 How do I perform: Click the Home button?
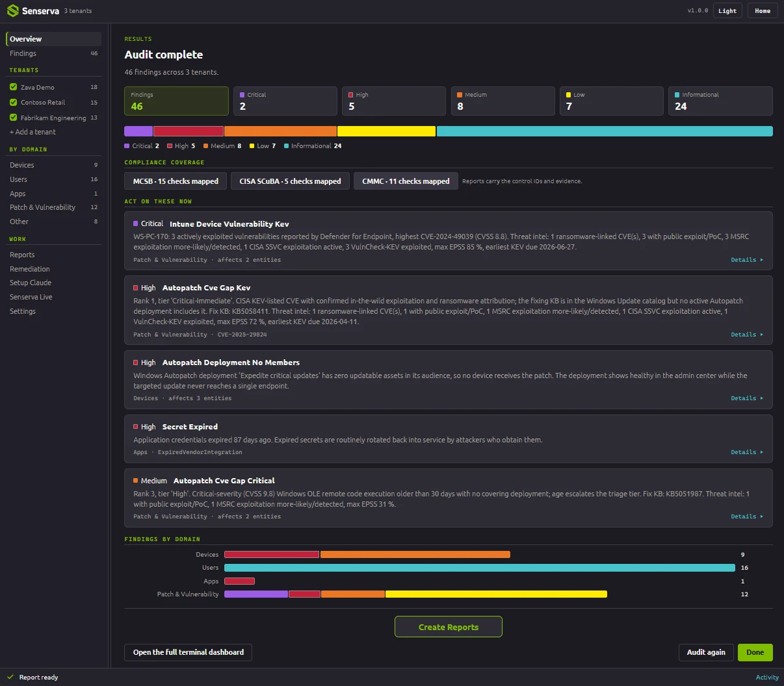point(763,11)
